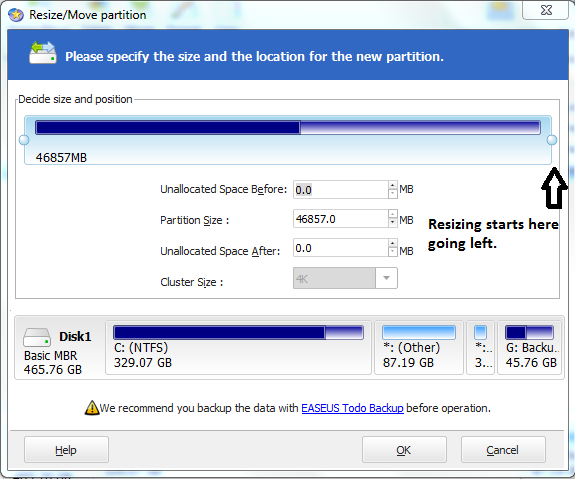Decrease Partition Size with down arrow

click(x=393, y=223)
